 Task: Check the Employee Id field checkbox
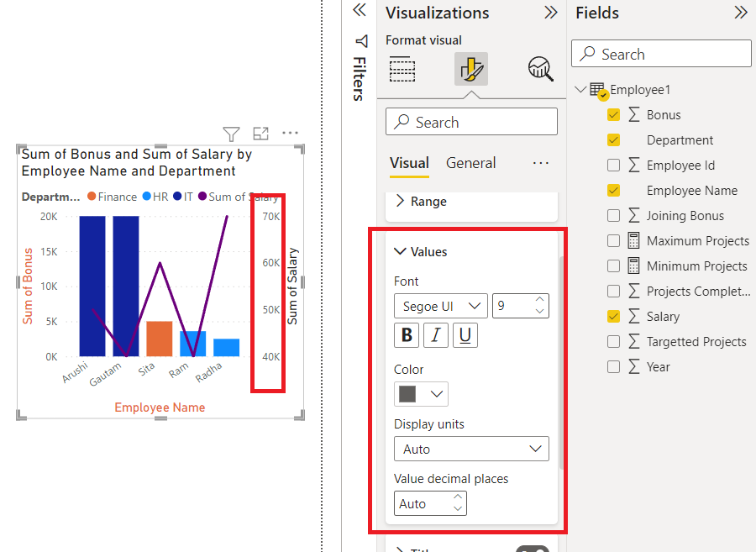tap(613, 166)
